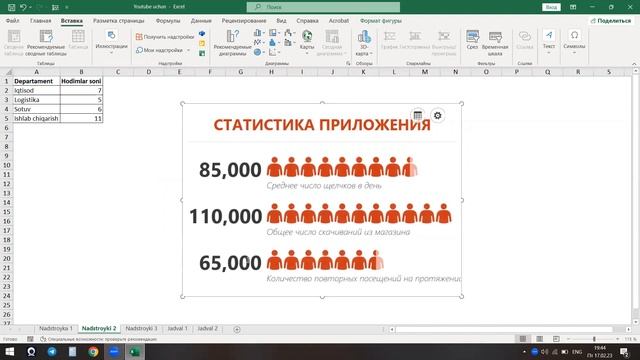Screen dimensions: 640x360
Task: Switch to sheet Jadval 2
Action: click(208, 328)
